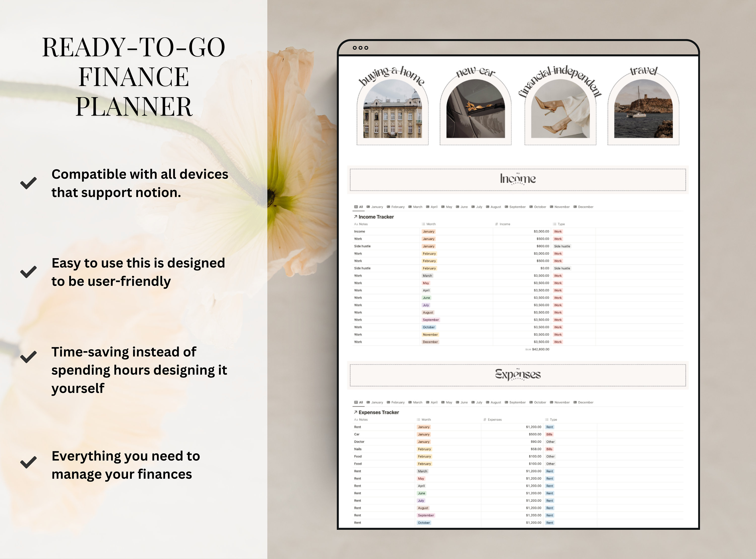Click the 'Side hustle' type tag in January row

pos(562,246)
